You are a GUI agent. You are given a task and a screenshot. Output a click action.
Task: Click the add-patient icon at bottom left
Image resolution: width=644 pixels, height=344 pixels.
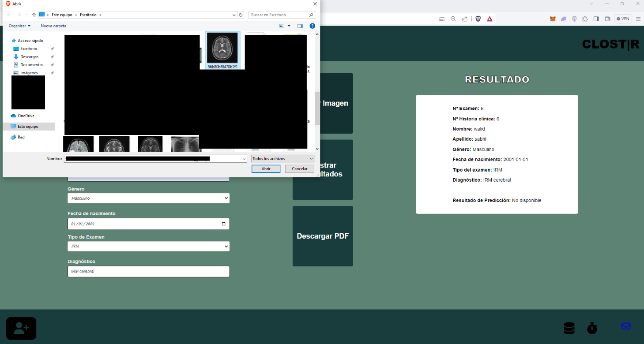[21, 328]
